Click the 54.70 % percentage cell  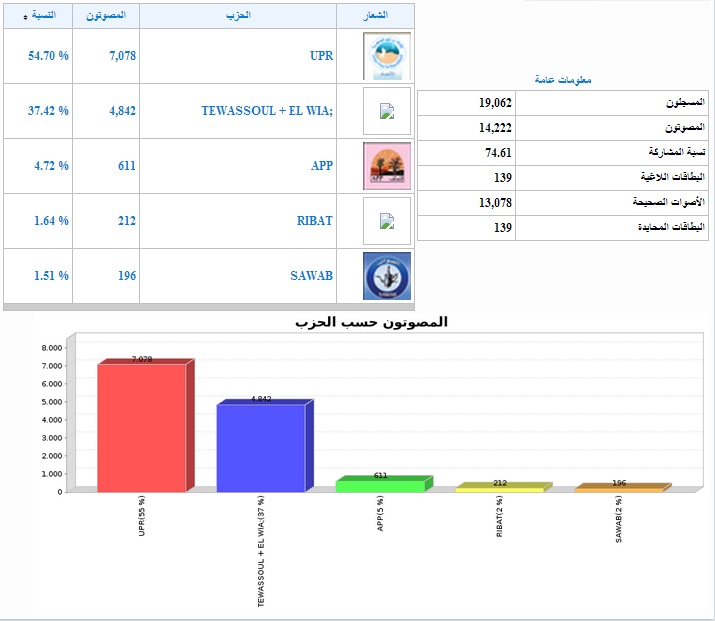(x=48, y=56)
